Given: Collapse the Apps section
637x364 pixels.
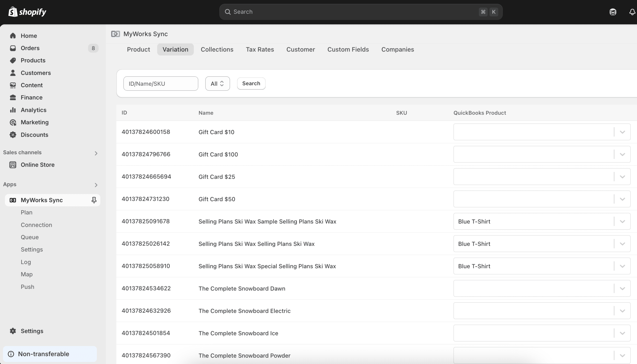Looking at the screenshot, I should click(x=96, y=185).
